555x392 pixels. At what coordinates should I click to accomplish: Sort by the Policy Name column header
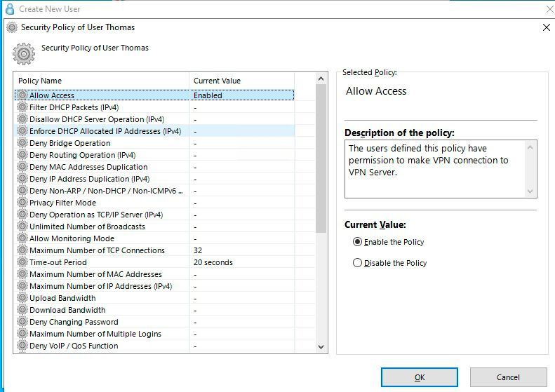click(x=101, y=81)
